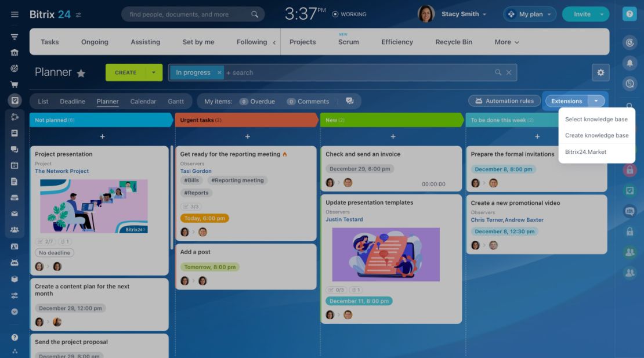
Task: Toggle the Comments items filter
Action: tap(308, 102)
